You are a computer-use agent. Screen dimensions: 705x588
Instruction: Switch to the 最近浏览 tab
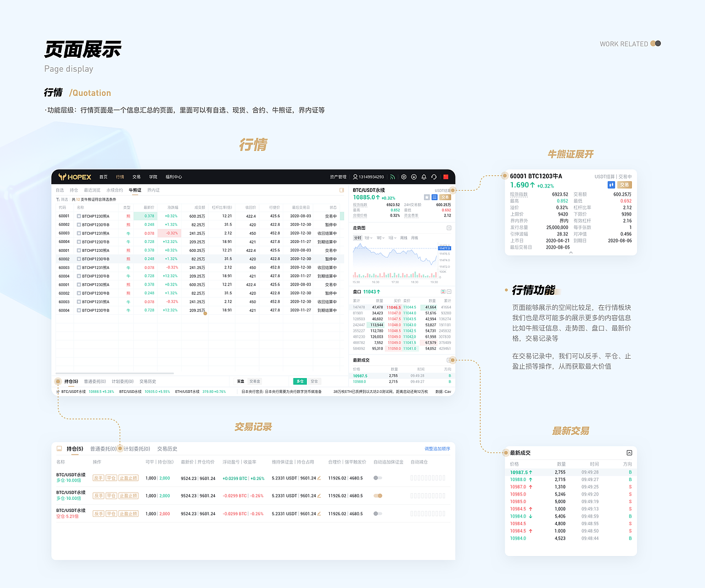click(92, 190)
